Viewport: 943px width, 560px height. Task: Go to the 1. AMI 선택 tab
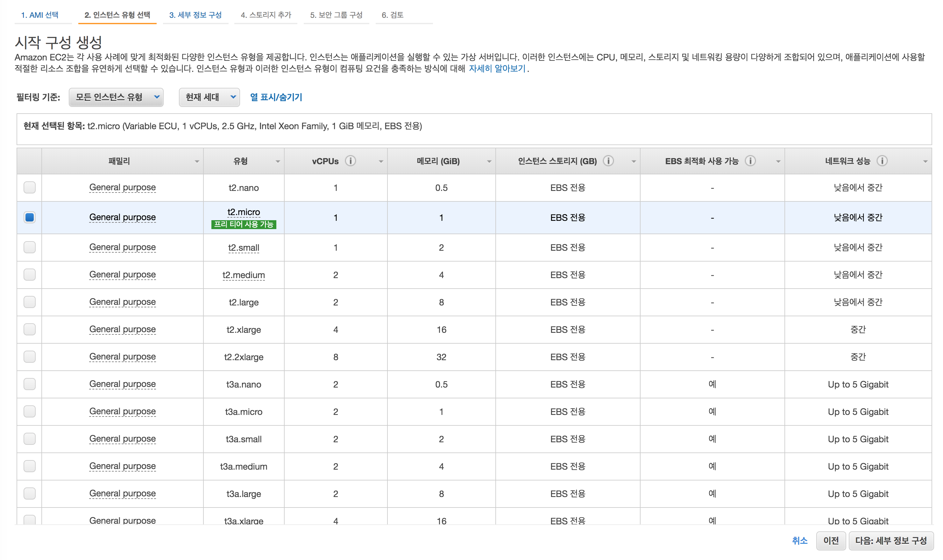point(40,15)
